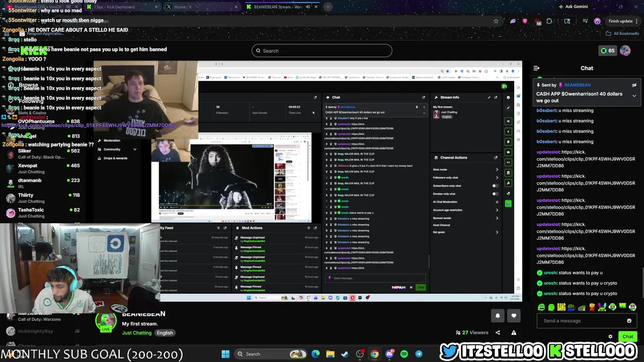The image size is (644, 362).
Task: Edit Stream info with pencil icon
Action: (489, 98)
